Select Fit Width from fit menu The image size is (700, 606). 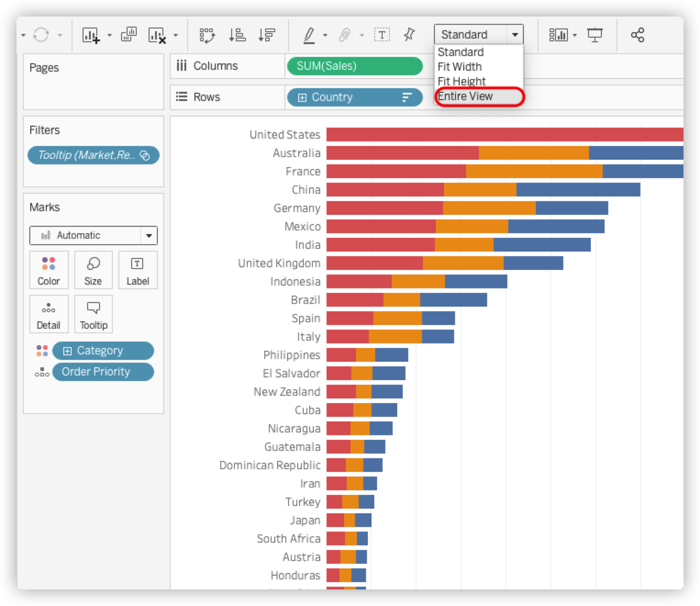tap(460, 67)
